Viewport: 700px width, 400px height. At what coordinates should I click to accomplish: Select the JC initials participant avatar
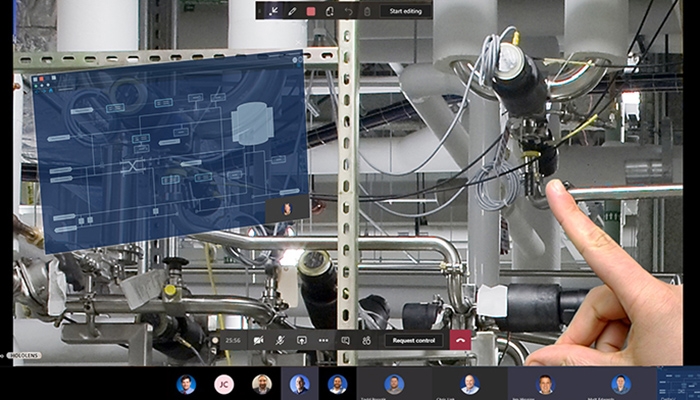pyautogui.click(x=224, y=384)
